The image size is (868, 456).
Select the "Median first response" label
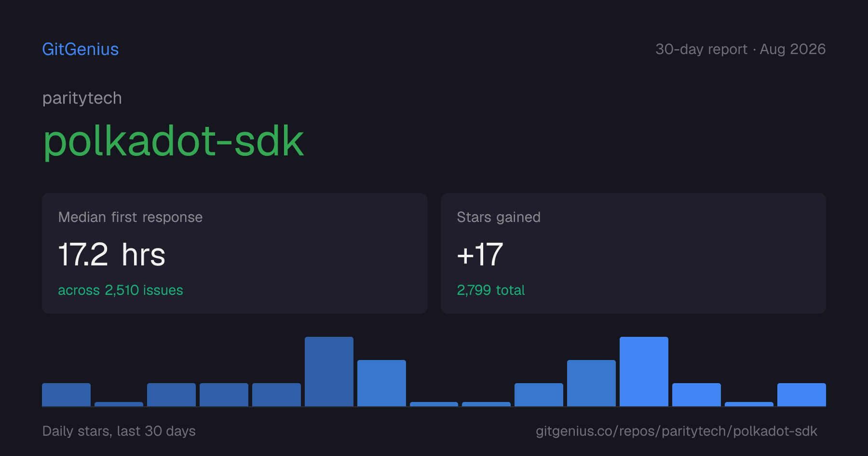[x=130, y=217]
